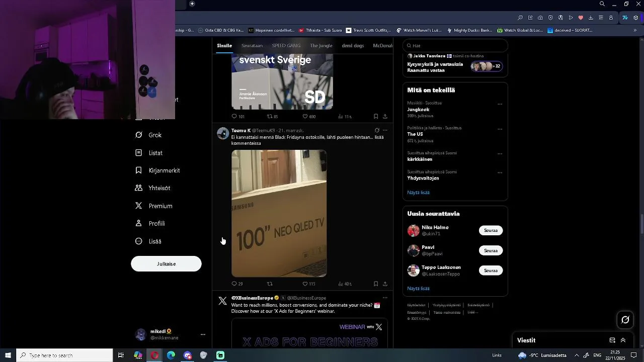Open account menu next to mikedi
The width and height of the screenshot is (644, 362).
point(203,334)
